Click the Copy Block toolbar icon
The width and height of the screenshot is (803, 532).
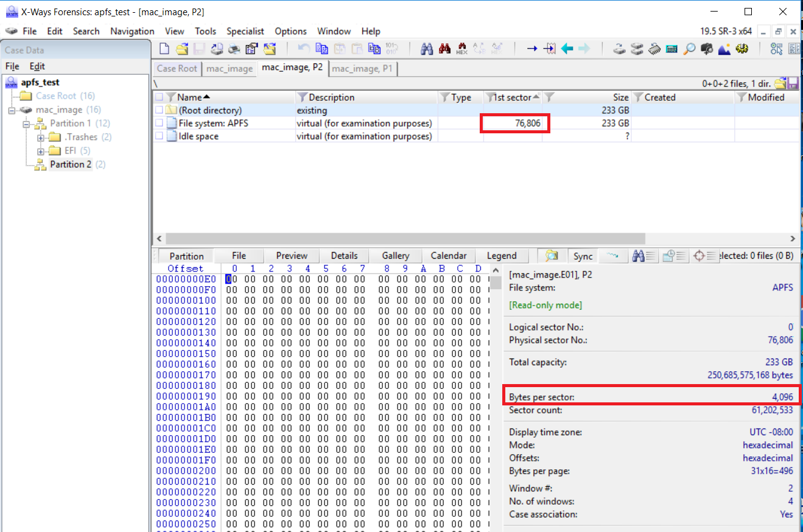click(321, 49)
